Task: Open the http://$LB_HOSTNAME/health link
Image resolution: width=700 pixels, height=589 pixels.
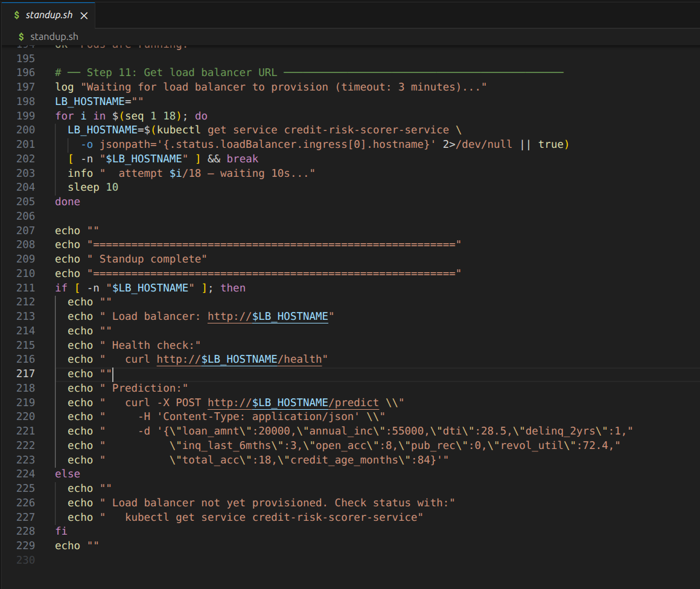Action: tap(240, 360)
